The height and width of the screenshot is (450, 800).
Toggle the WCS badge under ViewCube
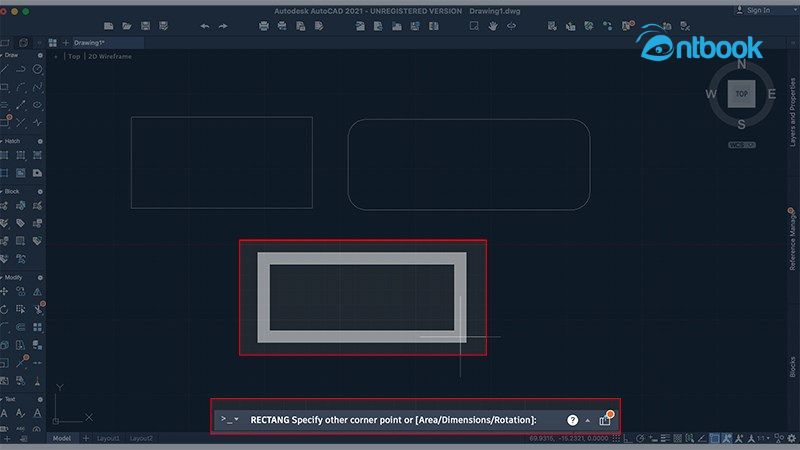tap(742, 145)
